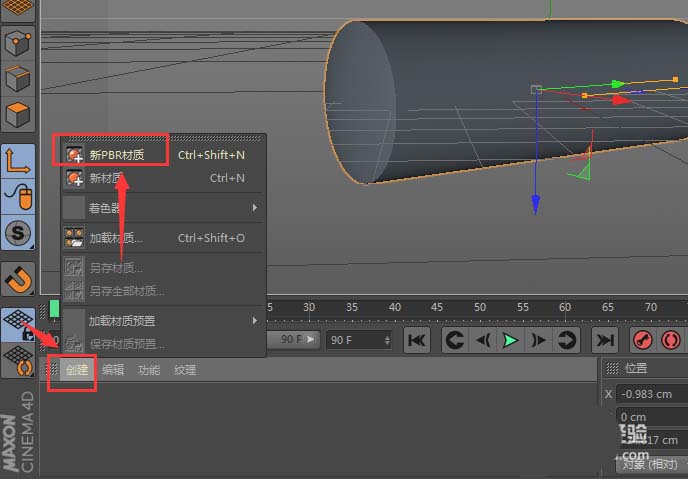Toggle the Viewport Solo S icon
688x479 pixels.
(18, 233)
